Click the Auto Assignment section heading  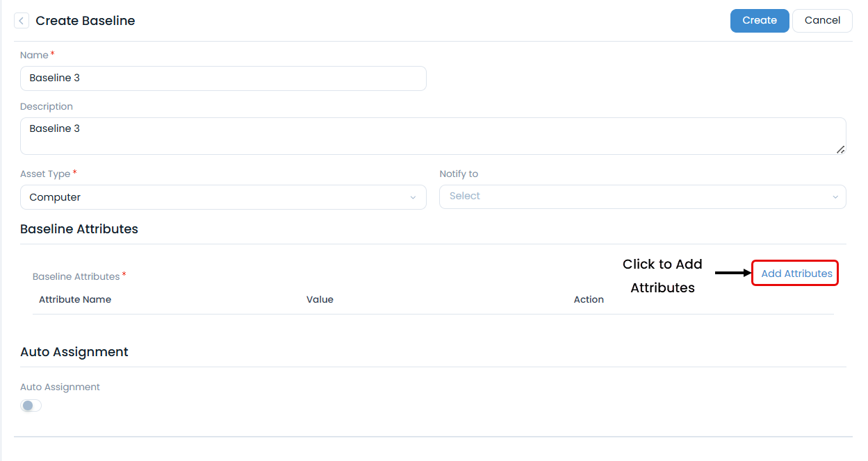coord(74,352)
